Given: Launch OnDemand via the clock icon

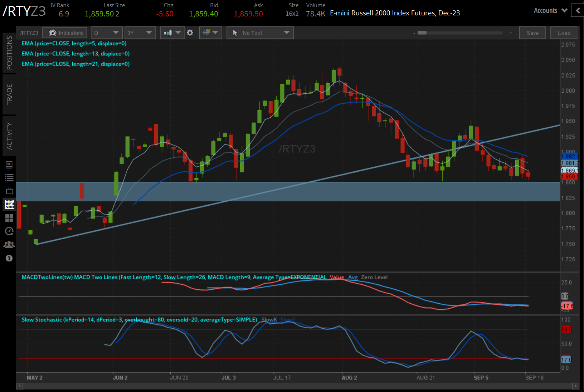Looking at the screenshot, I should click(9, 231).
